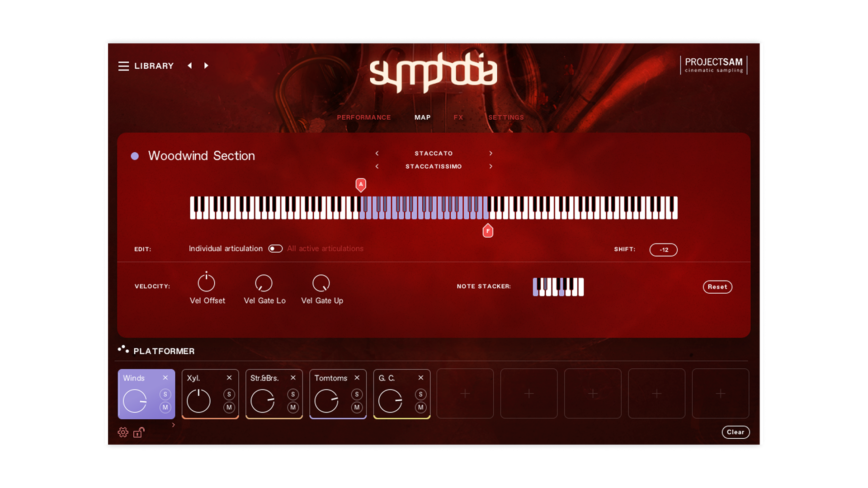The height and width of the screenshot is (488, 868).
Task: Open the Platformer dots icon
Action: click(123, 349)
